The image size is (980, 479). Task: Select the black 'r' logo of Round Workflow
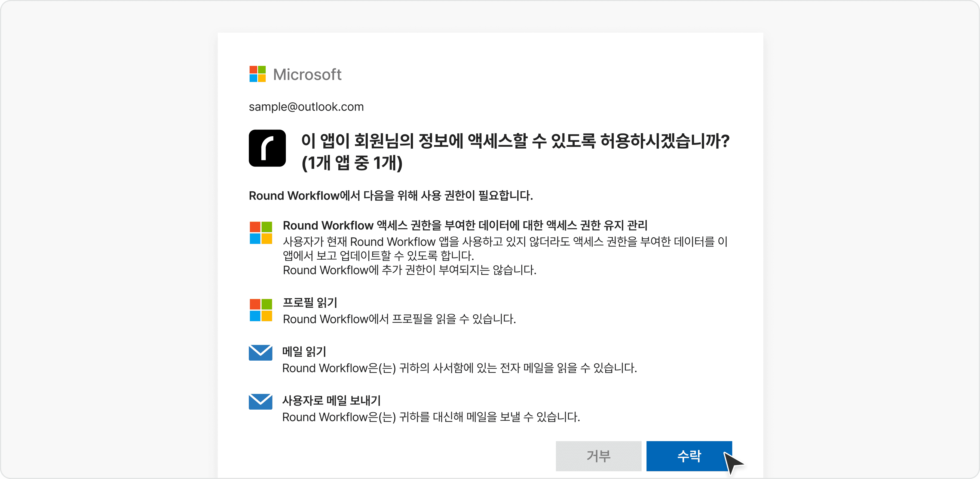pos(267,148)
